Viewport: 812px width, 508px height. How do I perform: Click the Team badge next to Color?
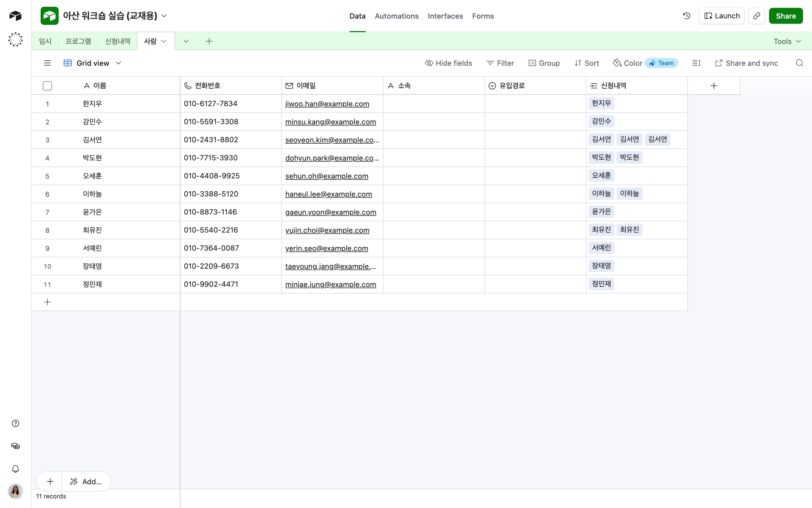(x=661, y=63)
